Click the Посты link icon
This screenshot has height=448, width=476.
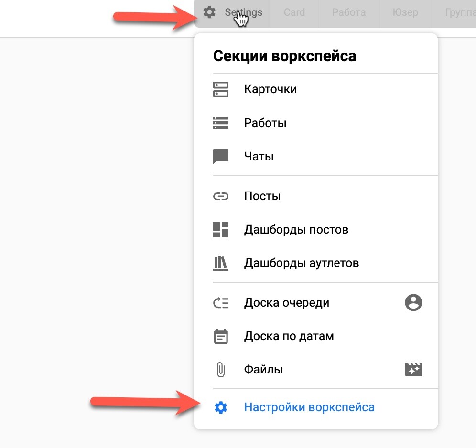click(x=220, y=196)
